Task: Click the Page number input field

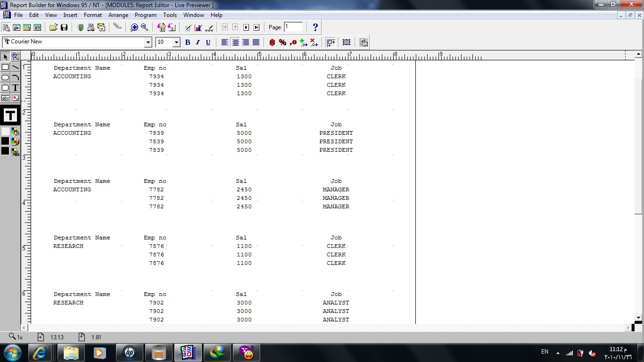Action: 293,27
